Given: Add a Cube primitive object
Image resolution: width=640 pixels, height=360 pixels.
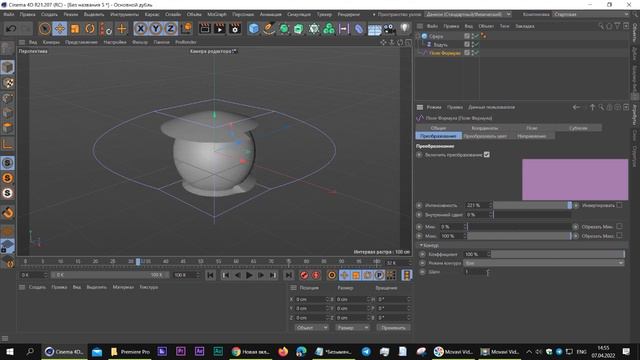Looking at the screenshot, I should (253, 29).
